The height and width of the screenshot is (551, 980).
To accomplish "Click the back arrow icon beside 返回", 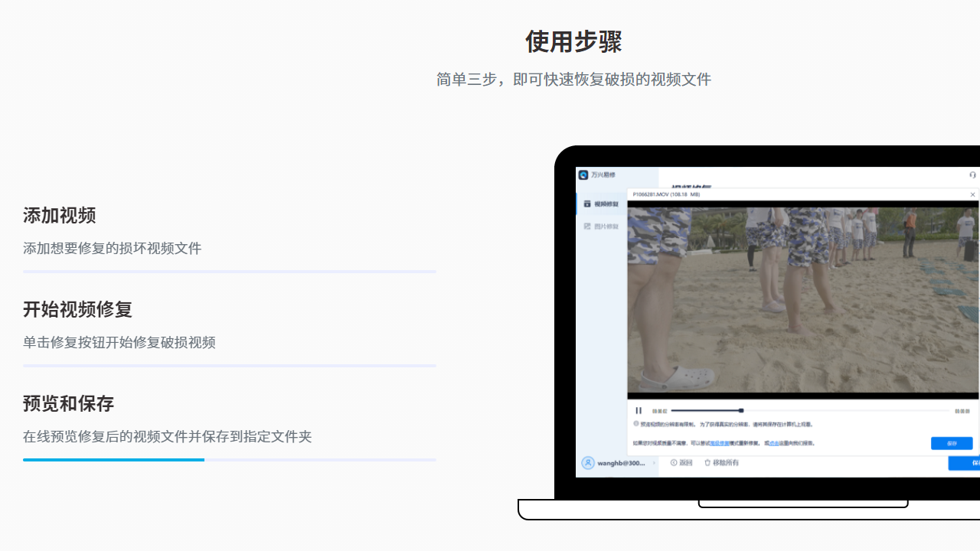I will point(674,463).
